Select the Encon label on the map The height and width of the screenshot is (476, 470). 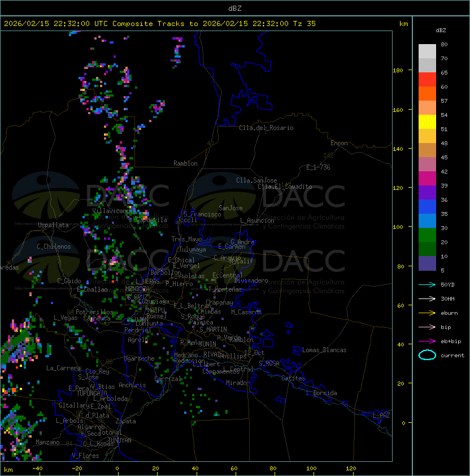[x=339, y=143]
